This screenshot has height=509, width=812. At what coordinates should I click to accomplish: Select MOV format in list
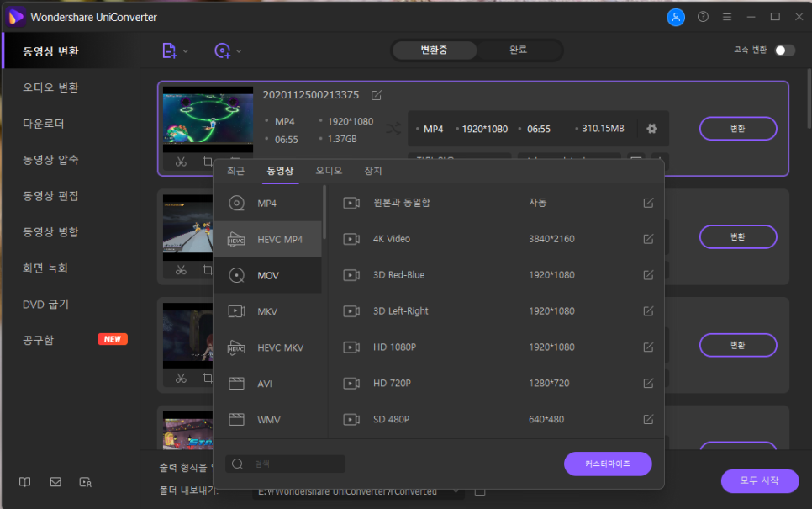coord(268,275)
